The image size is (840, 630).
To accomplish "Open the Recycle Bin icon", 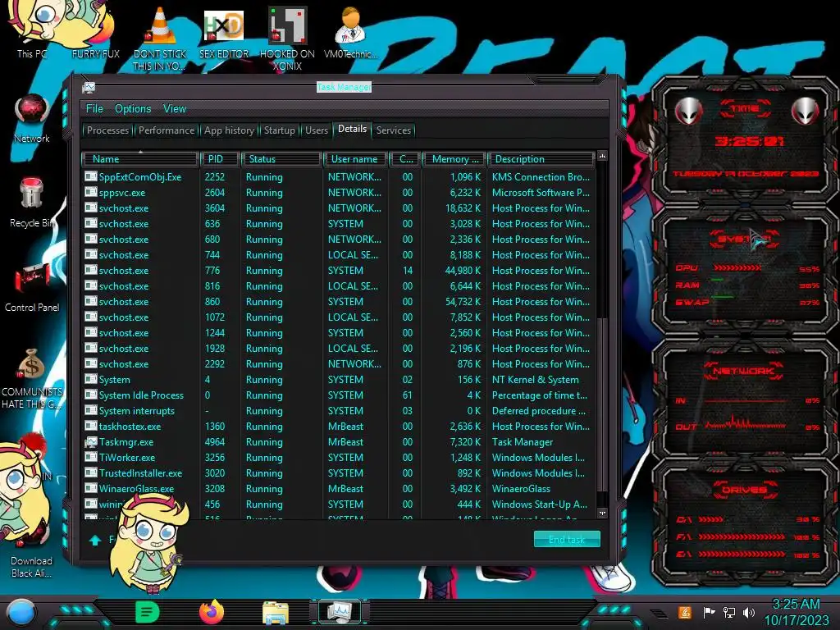I will [32, 203].
